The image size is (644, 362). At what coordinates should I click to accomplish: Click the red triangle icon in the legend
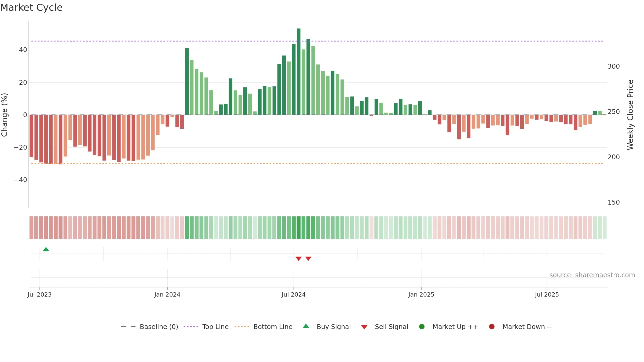pyautogui.click(x=364, y=327)
